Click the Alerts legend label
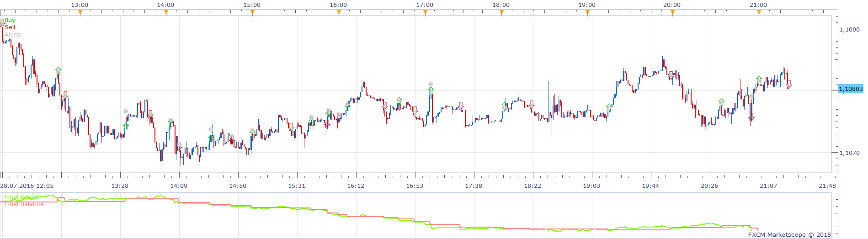 click(13, 35)
